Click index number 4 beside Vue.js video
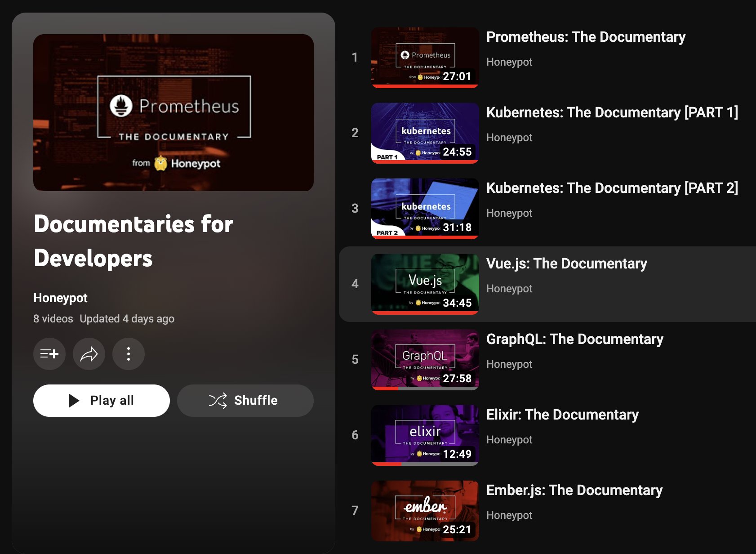The height and width of the screenshot is (554, 756). coord(355,284)
